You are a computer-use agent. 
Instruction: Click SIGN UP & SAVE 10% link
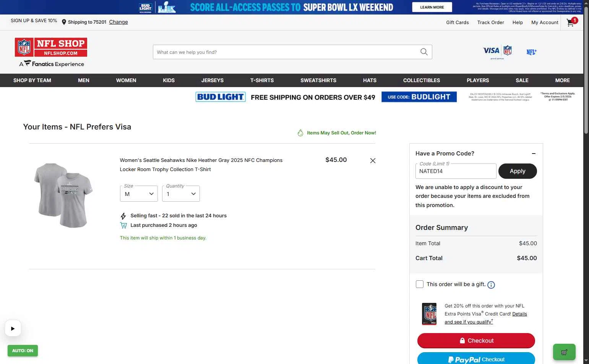[34, 21]
